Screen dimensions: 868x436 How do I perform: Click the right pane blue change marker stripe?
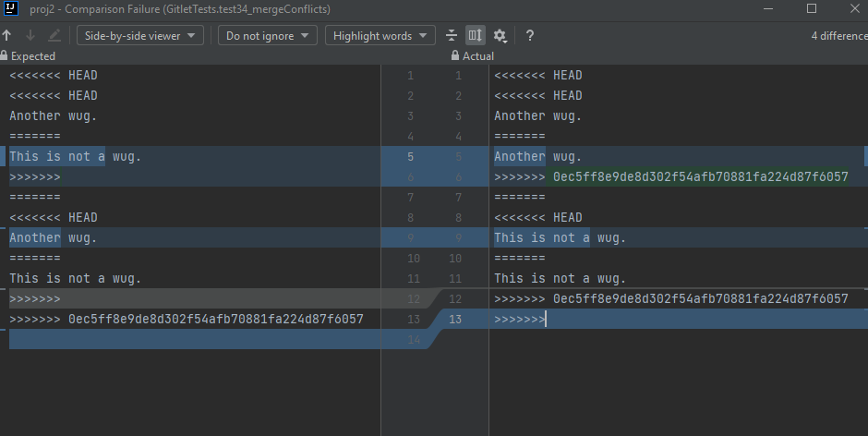[865, 155]
